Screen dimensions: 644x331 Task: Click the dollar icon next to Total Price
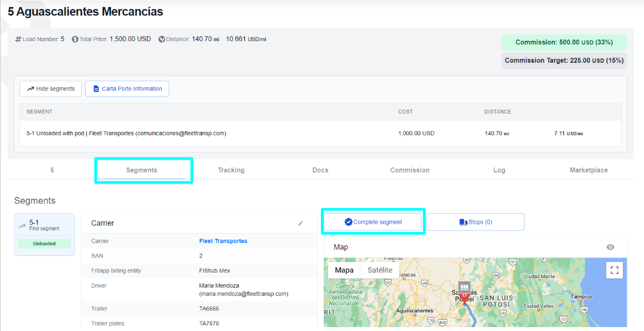pyautogui.click(x=74, y=39)
